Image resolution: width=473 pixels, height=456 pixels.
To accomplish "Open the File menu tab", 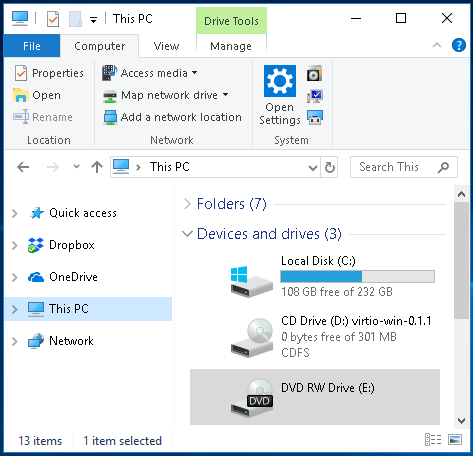I will coord(32,46).
